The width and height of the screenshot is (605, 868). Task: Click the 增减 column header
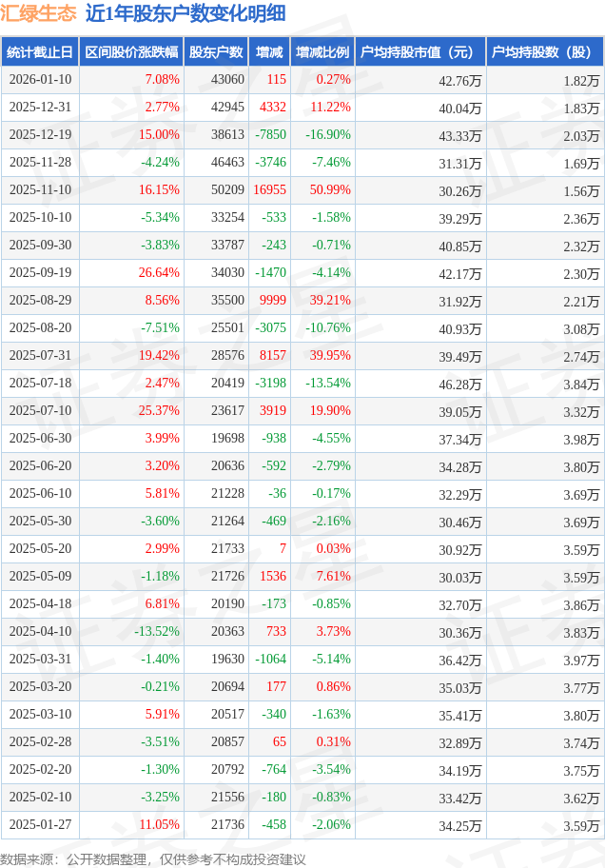coord(269,52)
